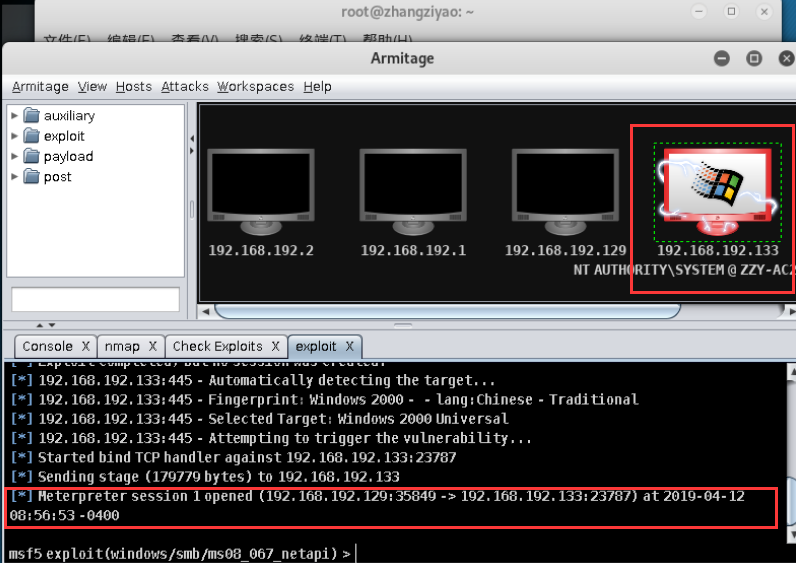The width and height of the screenshot is (796, 563).
Task: Click the 'Meterpreter session 1 opened' console line
Action: point(377,506)
